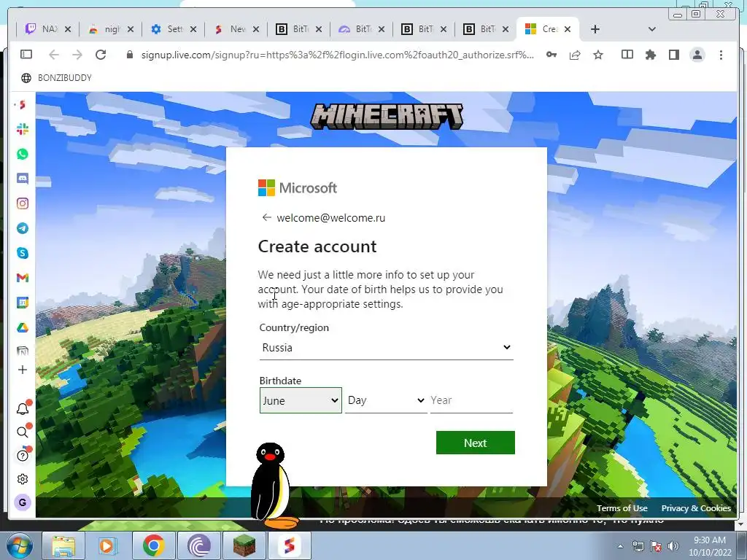Go back to previous page
The image size is (747, 560).
54,55
